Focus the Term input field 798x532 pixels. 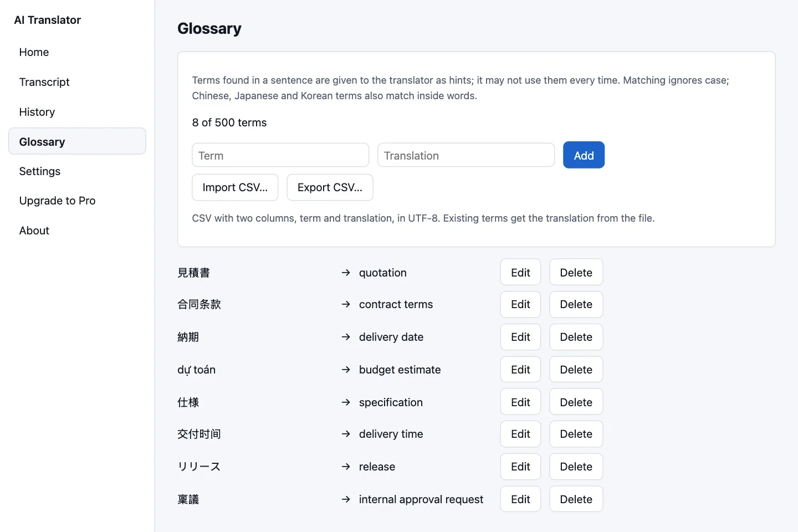pyautogui.click(x=280, y=155)
